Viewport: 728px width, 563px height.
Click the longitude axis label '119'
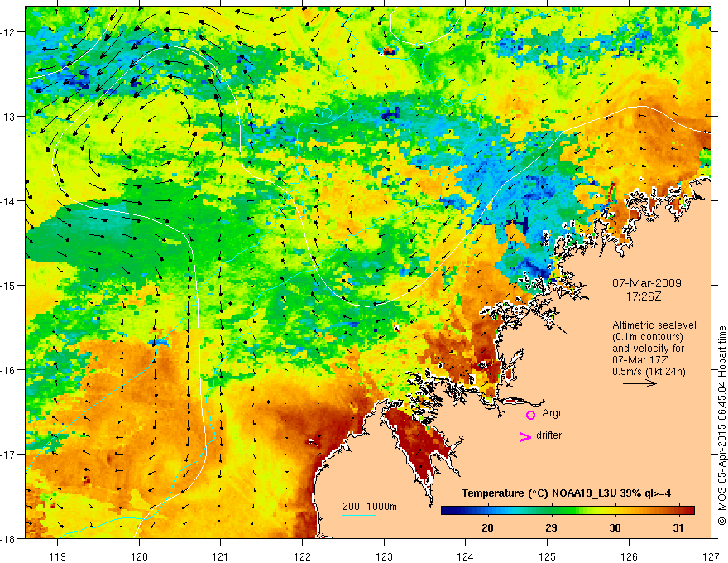coord(58,556)
